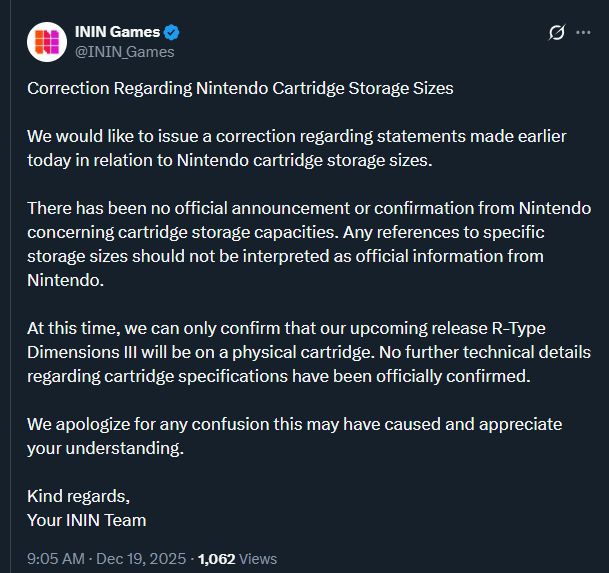This screenshot has width=609, height=573.
Task: Click the 1,062 view count number
Action: (215, 559)
